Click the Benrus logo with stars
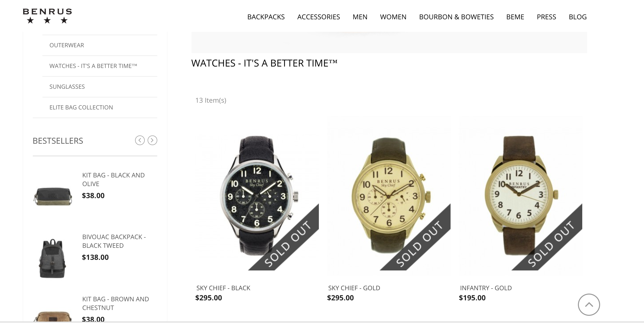 tap(47, 16)
